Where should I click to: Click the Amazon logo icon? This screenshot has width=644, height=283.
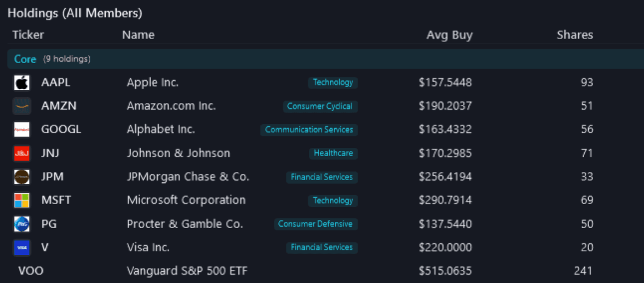[22, 106]
